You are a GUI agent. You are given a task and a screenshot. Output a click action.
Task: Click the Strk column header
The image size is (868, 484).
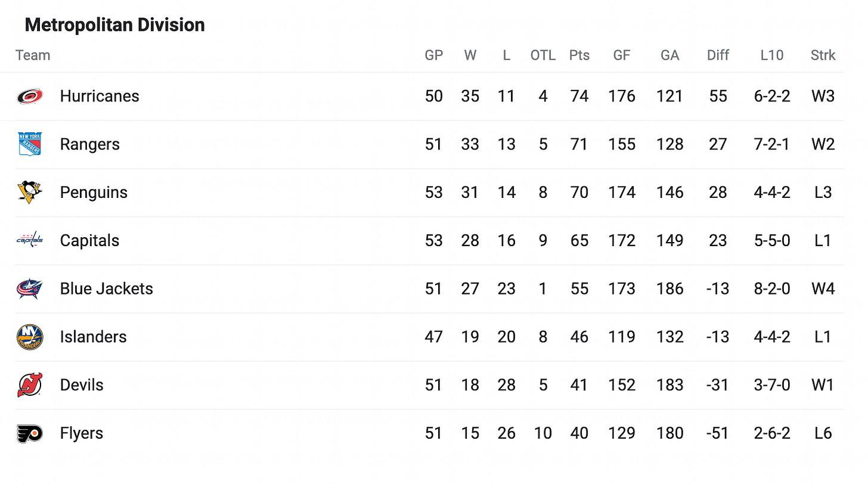(x=823, y=55)
